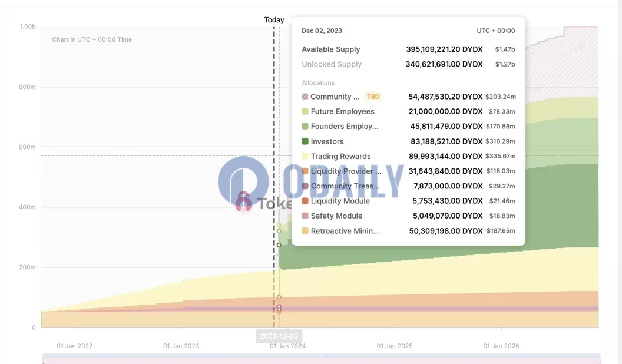Click the '$170.88m' amount

click(501, 127)
